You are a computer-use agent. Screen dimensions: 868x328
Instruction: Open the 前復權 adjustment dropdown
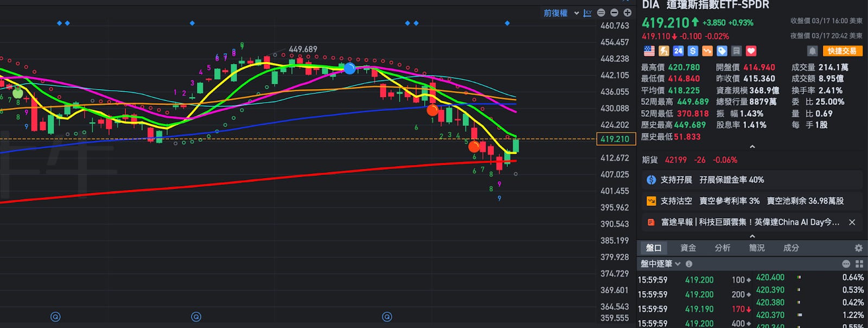pos(561,13)
